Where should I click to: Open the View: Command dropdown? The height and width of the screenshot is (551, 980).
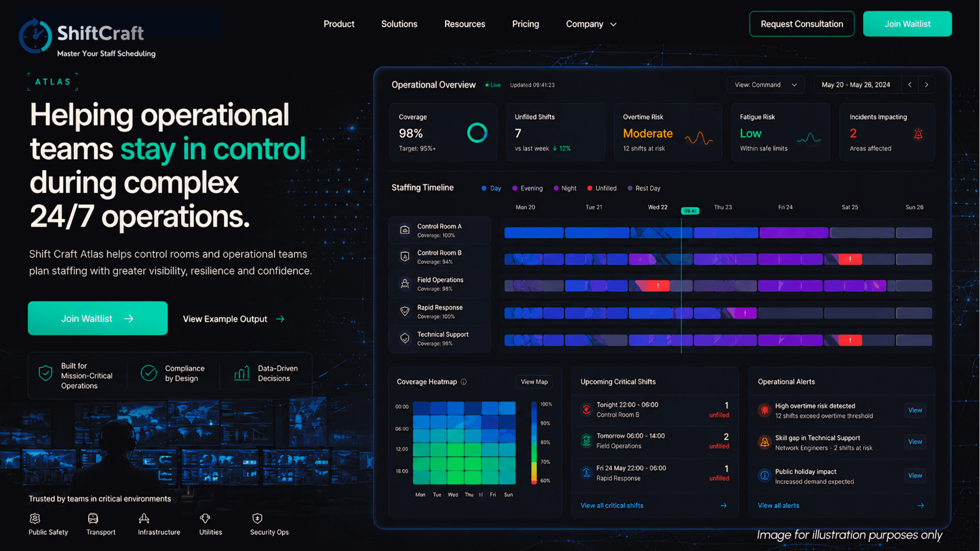pyautogui.click(x=765, y=85)
